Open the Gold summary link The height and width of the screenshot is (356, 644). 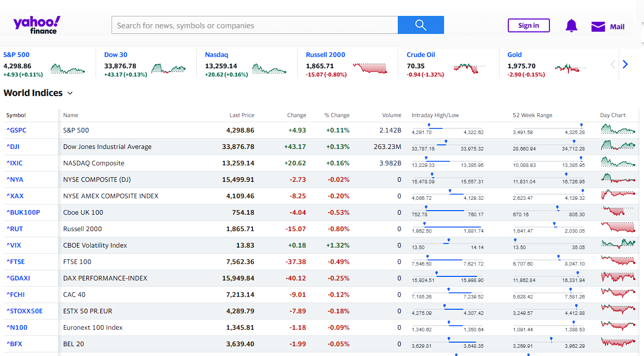(x=514, y=54)
